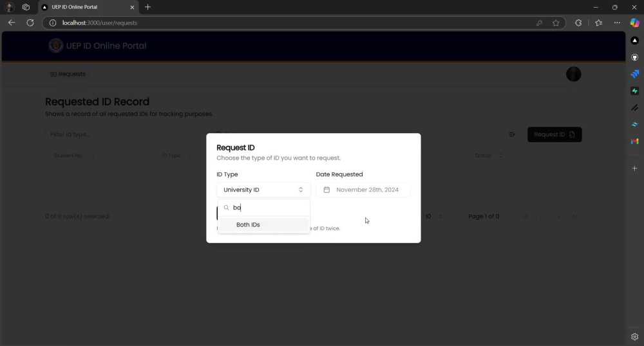
Task: Open the blue Jira sidebar icon
Action: click(634, 74)
